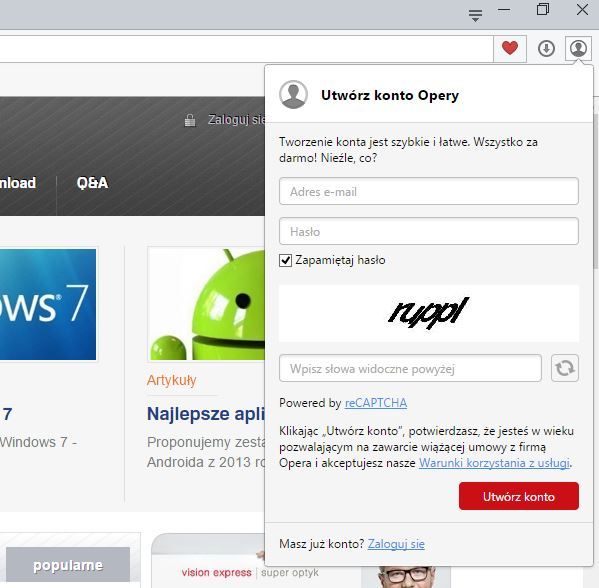
Task: Select the popularne tab
Action: [x=68, y=565]
